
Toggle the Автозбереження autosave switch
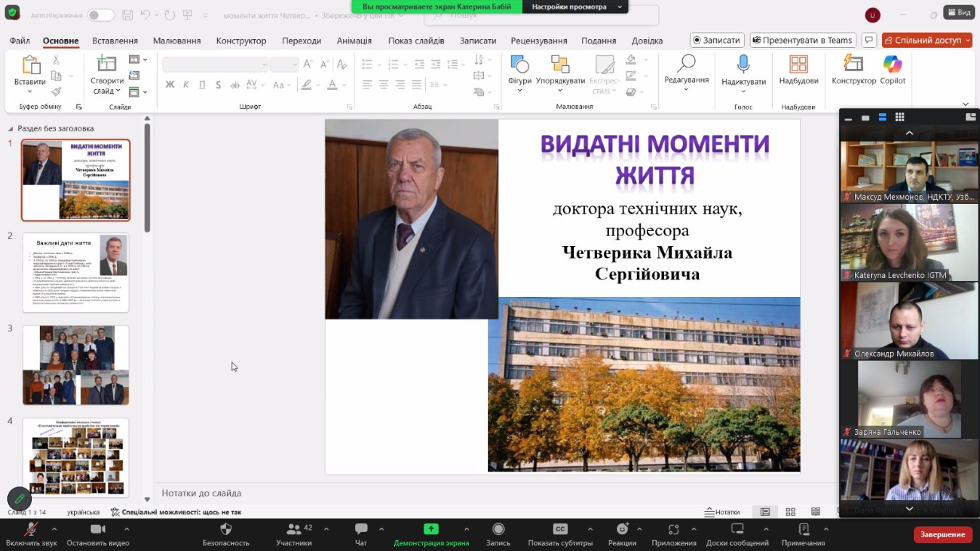pyautogui.click(x=101, y=15)
